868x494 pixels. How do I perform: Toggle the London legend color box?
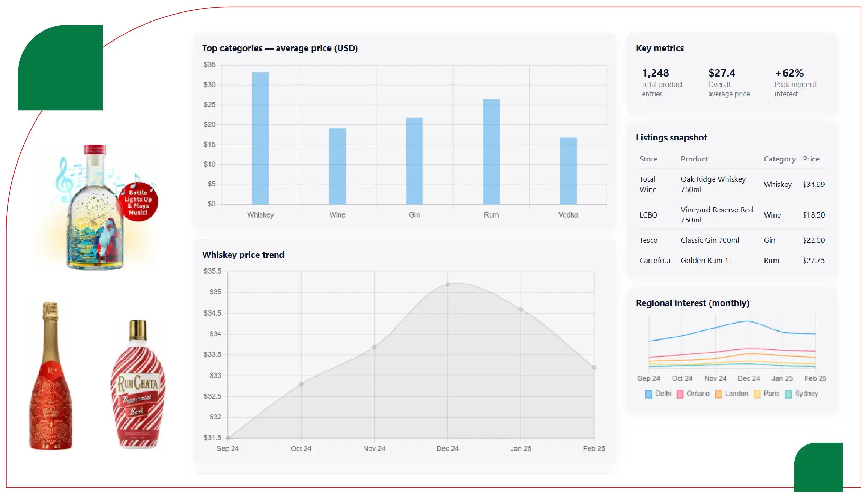(718, 394)
